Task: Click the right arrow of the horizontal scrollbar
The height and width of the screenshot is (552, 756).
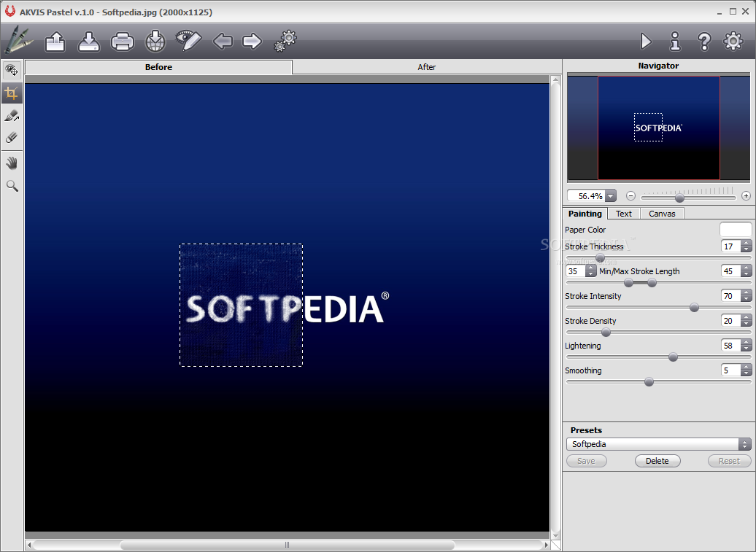Action: tap(546, 545)
